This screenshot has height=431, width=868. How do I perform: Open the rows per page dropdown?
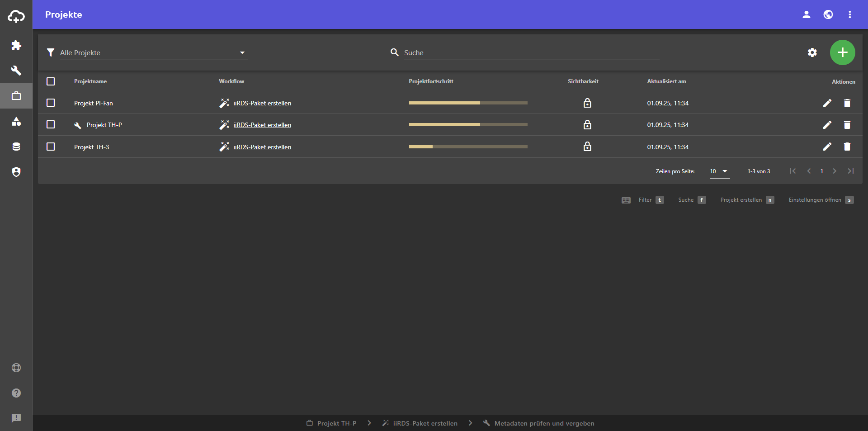719,171
